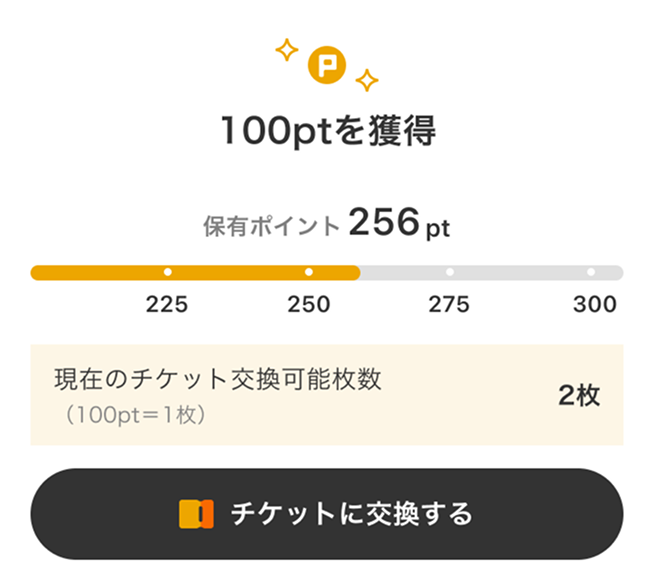654x585 pixels.
Task: Click the 現在のチケット交換可能枚数 text
Action: pos(218,380)
